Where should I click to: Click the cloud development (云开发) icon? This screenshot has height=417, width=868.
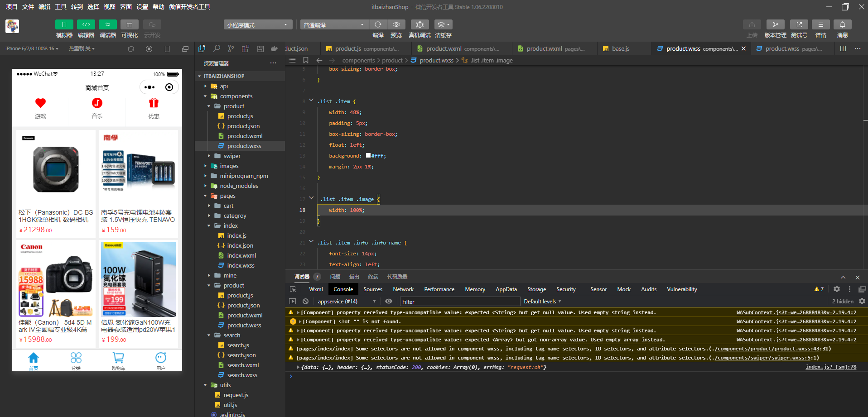(x=152, y=24)
